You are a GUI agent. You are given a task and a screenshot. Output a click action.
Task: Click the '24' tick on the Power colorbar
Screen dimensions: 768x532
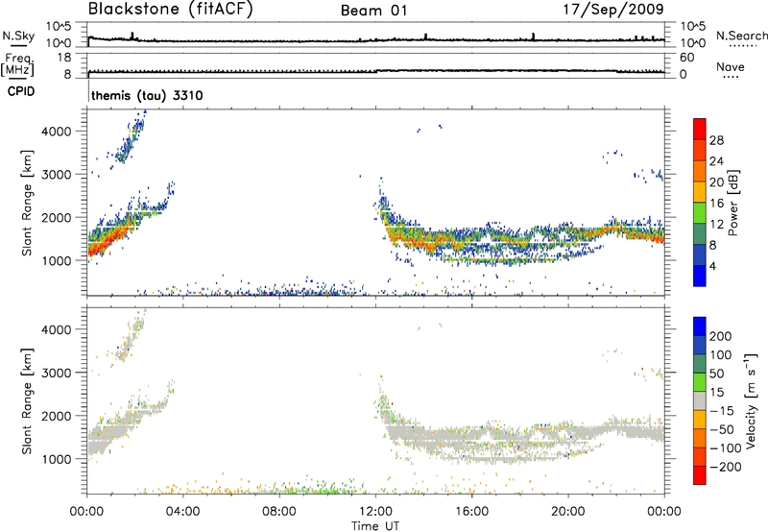coord(716,161)
